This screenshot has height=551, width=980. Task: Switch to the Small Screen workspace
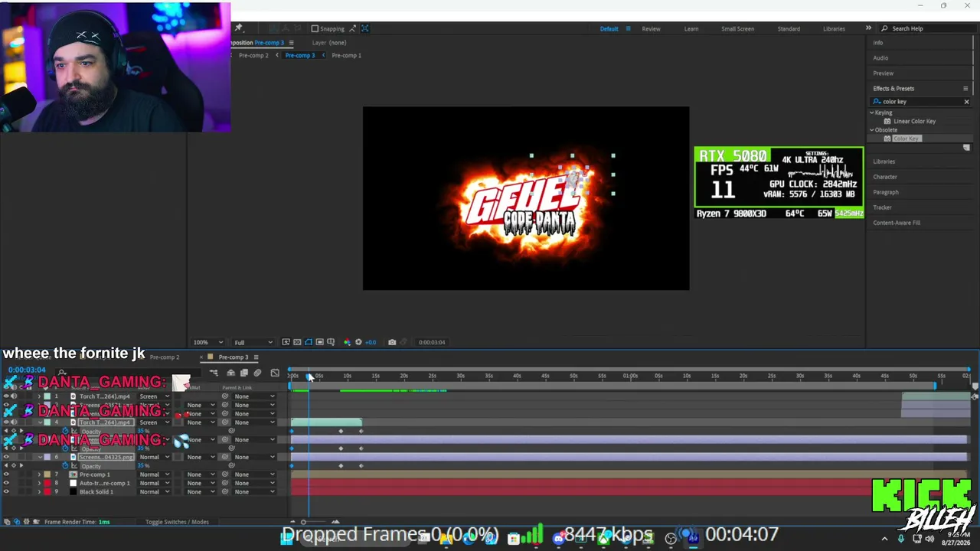(737, 29)
